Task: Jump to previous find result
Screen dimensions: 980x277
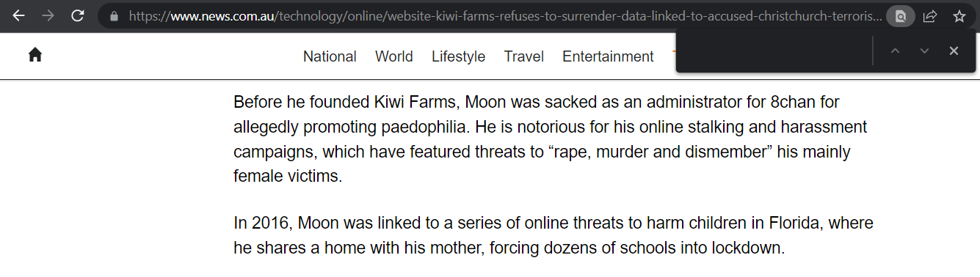Action: (895, 51)
